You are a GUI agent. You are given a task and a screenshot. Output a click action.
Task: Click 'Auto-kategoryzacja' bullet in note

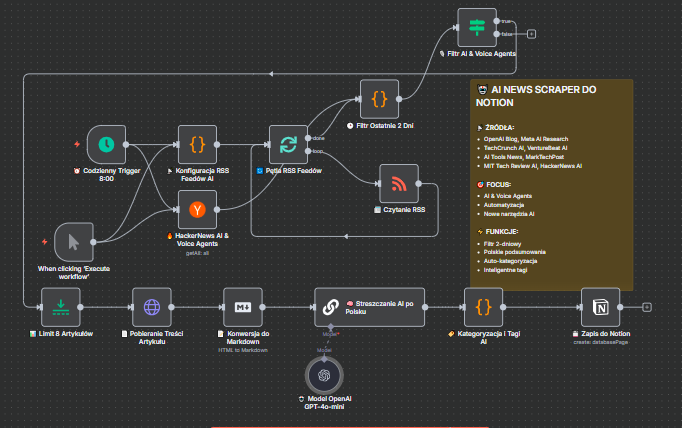click(x=511, y=261)
